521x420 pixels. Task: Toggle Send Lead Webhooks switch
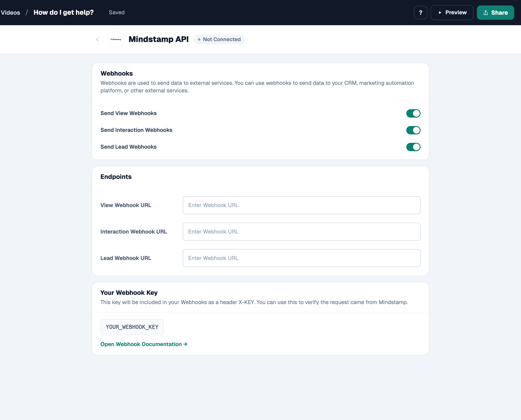[x=413, y=147]
